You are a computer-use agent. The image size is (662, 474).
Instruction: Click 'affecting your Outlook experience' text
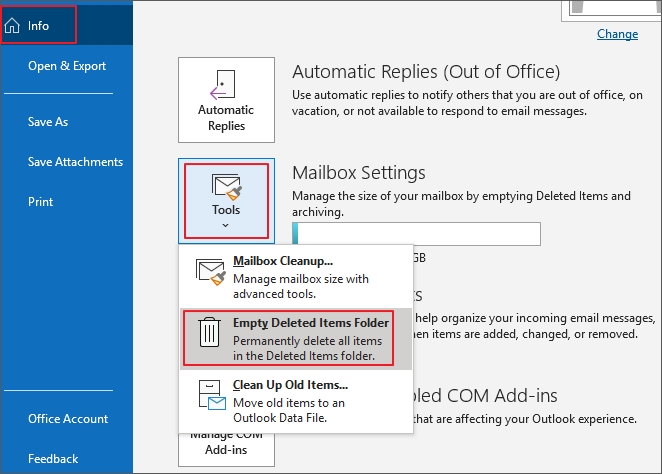[546, 419]
